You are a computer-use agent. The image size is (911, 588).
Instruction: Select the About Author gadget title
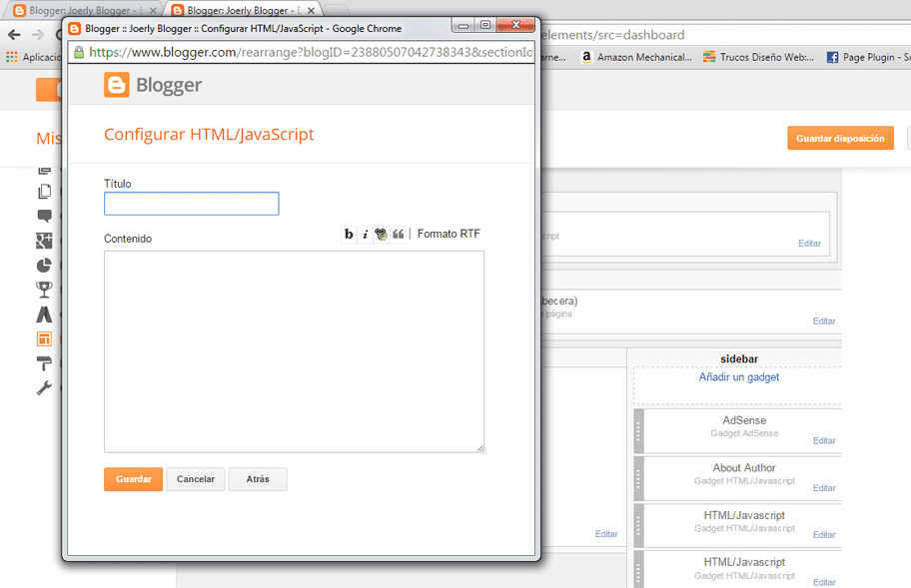(x=744, y=468)
